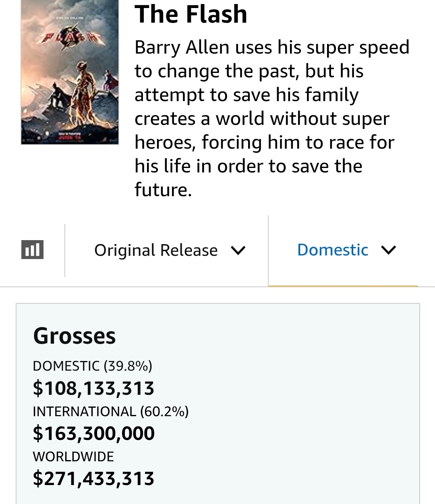
Task: Click the word 'future.' ending the summary
Action: (163, 190)
